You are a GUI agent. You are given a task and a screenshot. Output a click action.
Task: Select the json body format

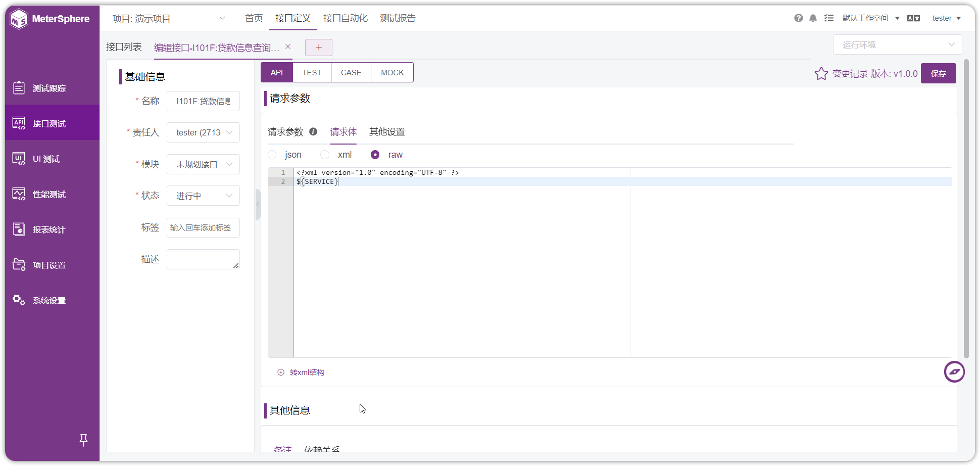272,155
